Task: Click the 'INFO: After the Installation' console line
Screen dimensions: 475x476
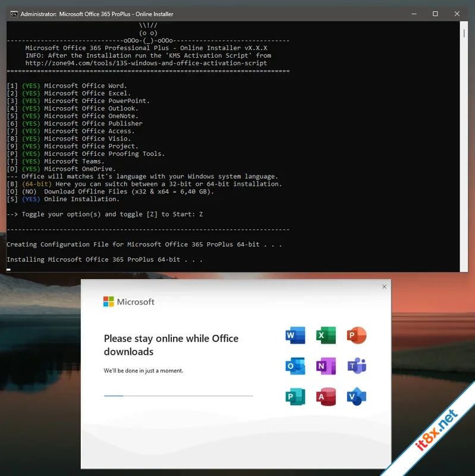Action: [148, 55]
